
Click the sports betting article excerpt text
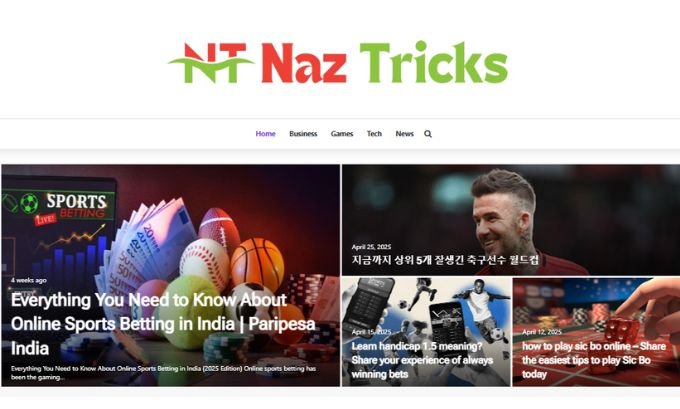163,373
